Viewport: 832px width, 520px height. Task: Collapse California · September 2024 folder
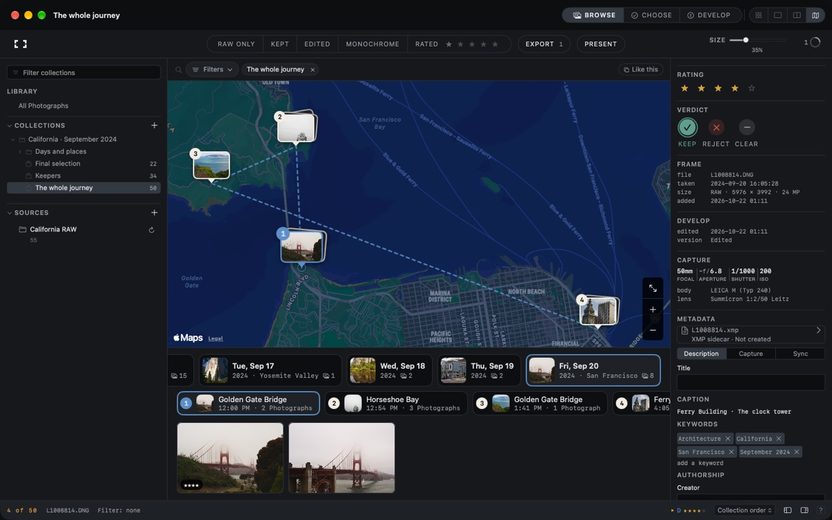click(13, 140)
